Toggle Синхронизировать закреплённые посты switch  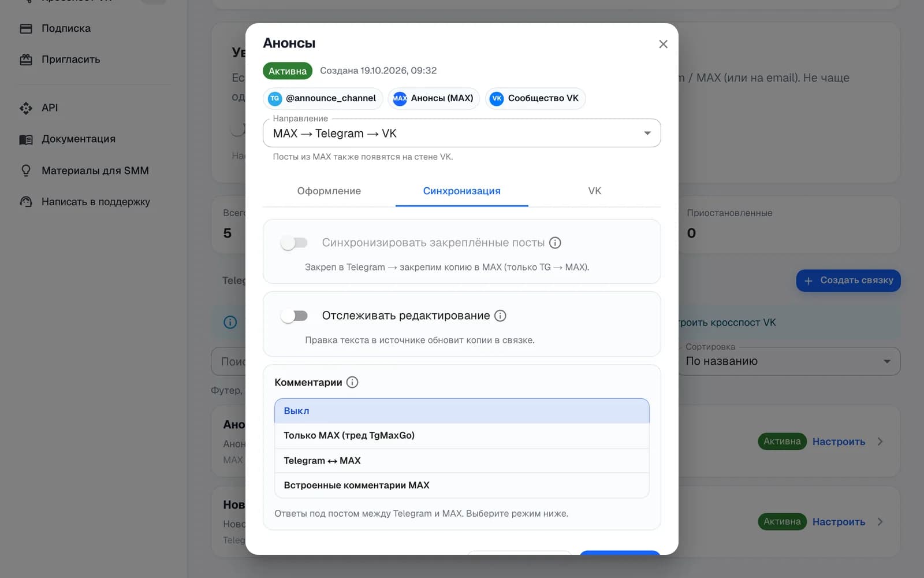(294, 243)
